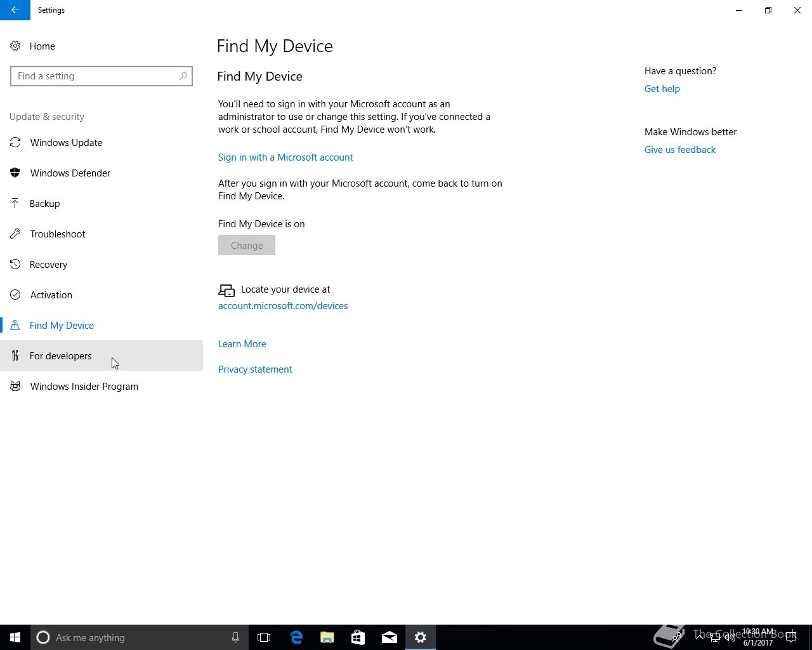Click the Settings gear on the taskbar
The width and height of the screenshot is (812, 650).
point(421,637)
